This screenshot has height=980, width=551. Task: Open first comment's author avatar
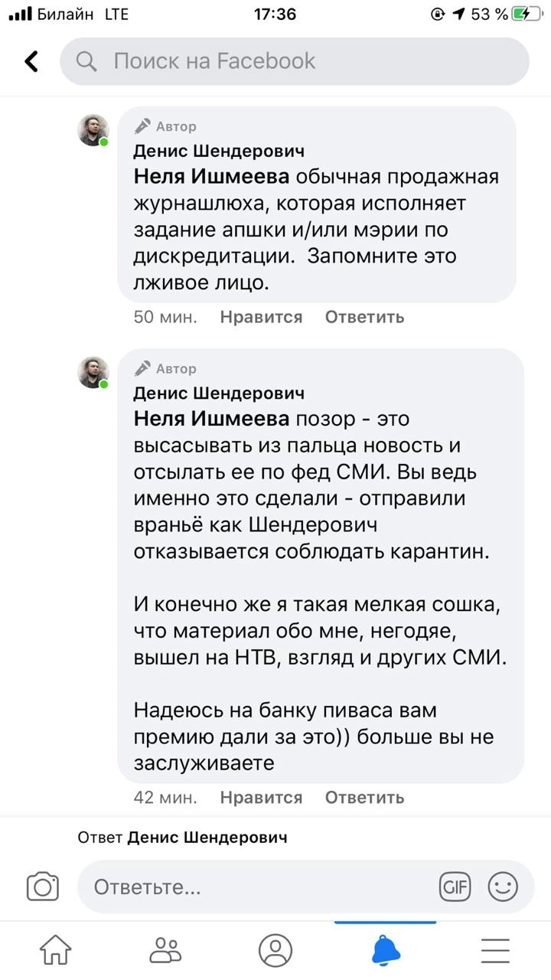click(x=93, y=130)
